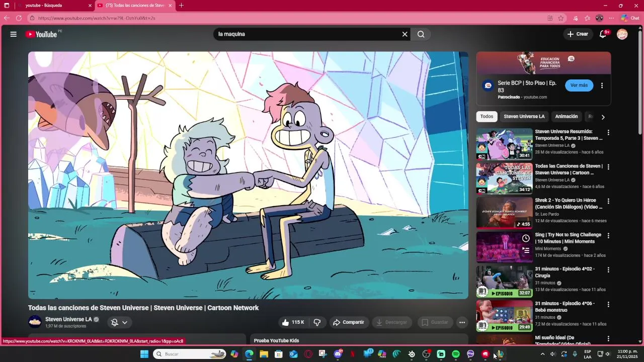Select the Todos filter chip
644x362 pixels.
487,117
